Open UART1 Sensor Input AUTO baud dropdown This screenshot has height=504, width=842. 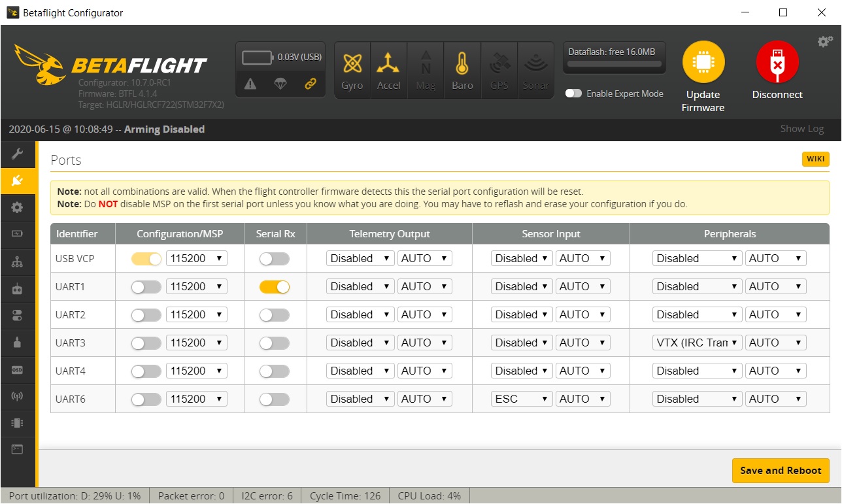[x=583, y=286]
